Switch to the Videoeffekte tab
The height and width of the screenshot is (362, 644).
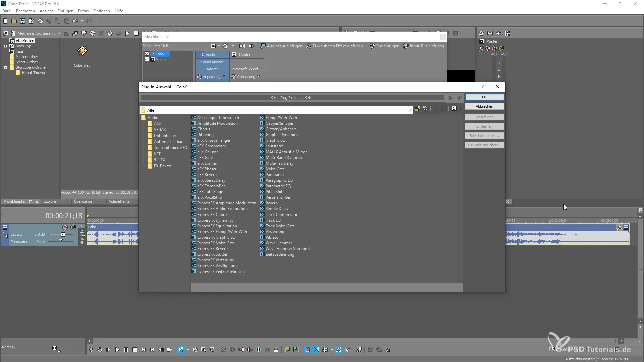[x=119, y=201]
